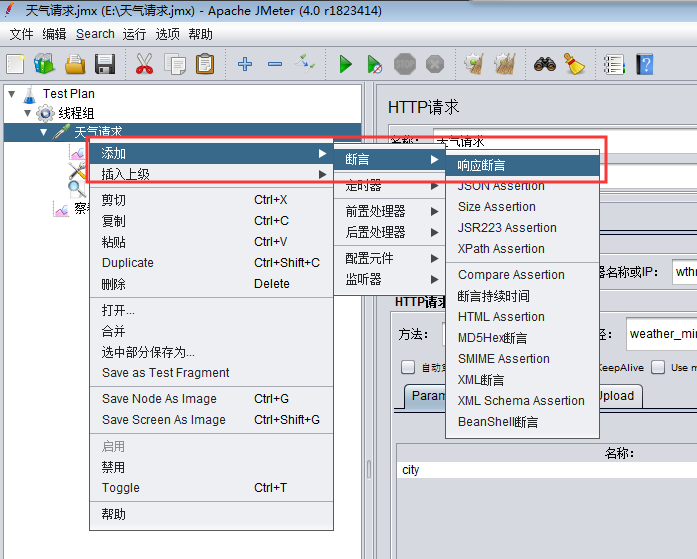The image size is (697, 559).
Task: Select 响应断言 from assertion list
Action: (x=522, y=165)
